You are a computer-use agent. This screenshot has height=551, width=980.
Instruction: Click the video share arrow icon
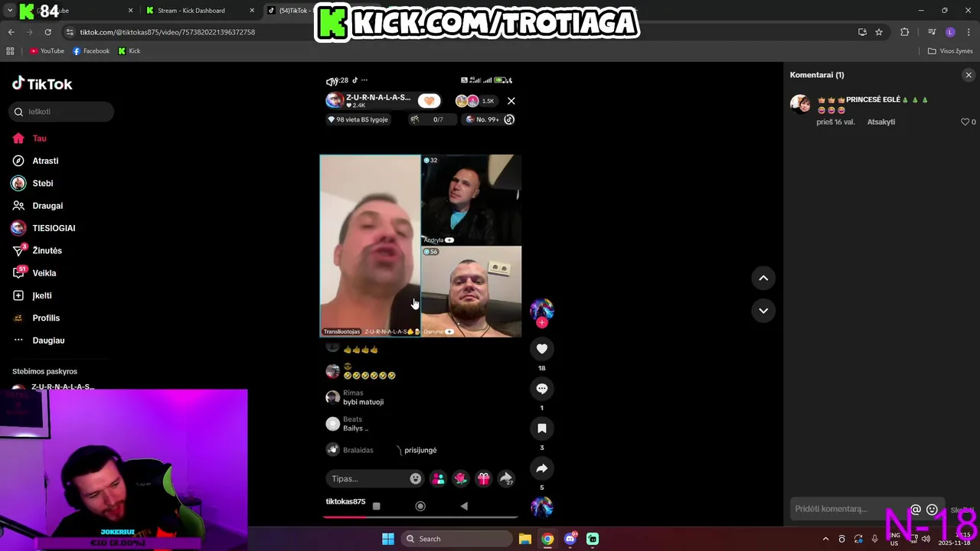(542, 468)
